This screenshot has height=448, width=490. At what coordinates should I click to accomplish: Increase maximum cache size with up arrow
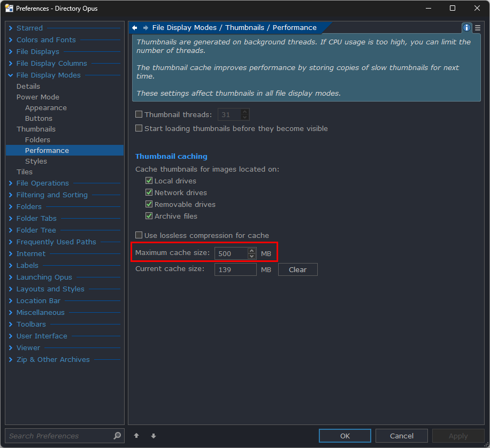pyautogui.click(x=251, y=251)
